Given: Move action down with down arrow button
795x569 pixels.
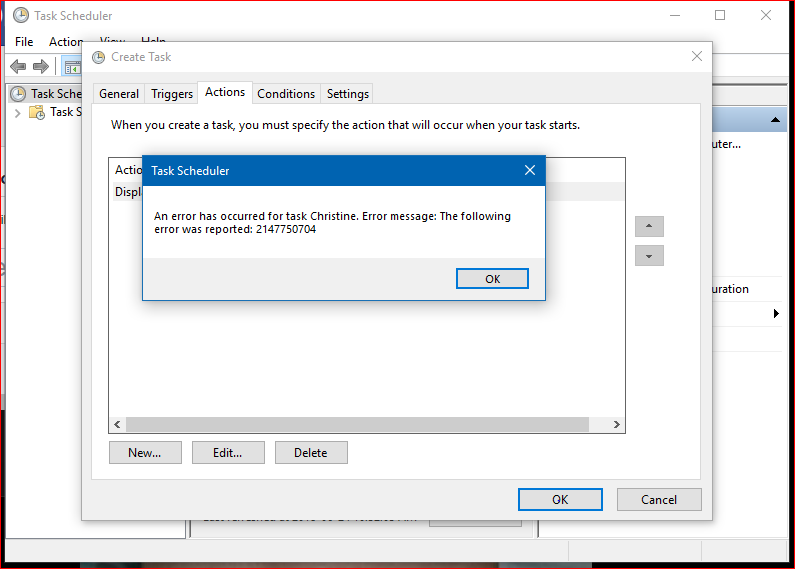Looking at the screenshot, I should pos(649,256).
